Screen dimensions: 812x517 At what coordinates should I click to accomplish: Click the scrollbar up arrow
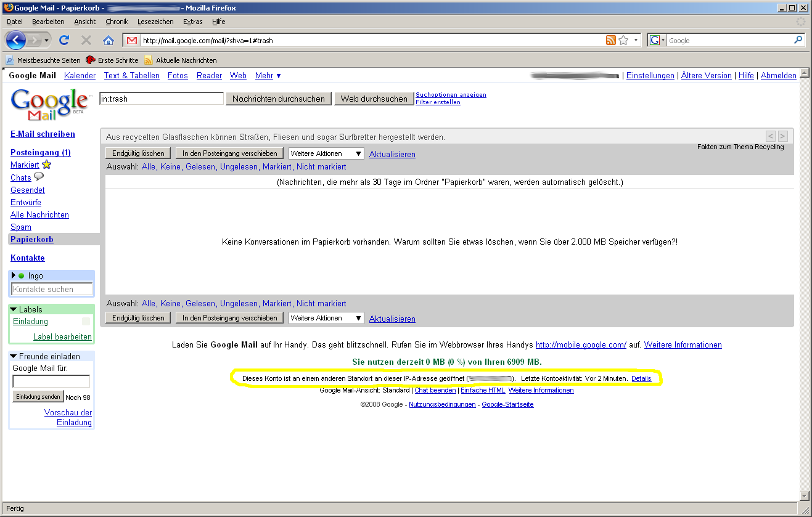point(803,72)
